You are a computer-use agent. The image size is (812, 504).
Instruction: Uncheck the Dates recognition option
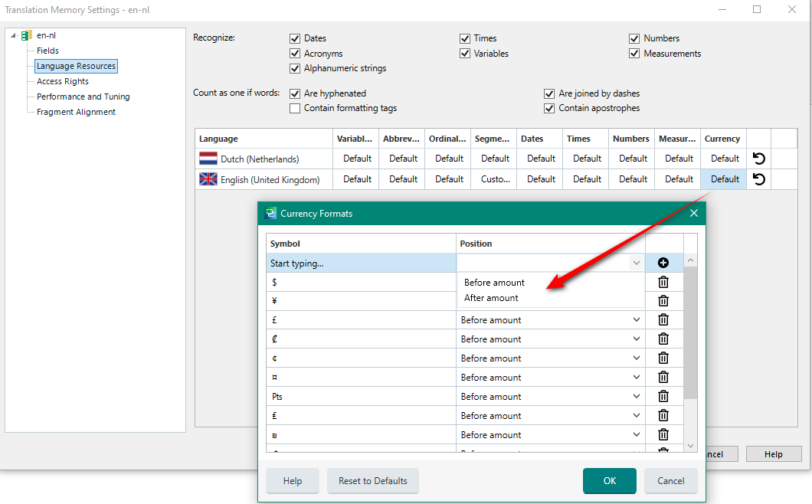(x=295, y=38)
